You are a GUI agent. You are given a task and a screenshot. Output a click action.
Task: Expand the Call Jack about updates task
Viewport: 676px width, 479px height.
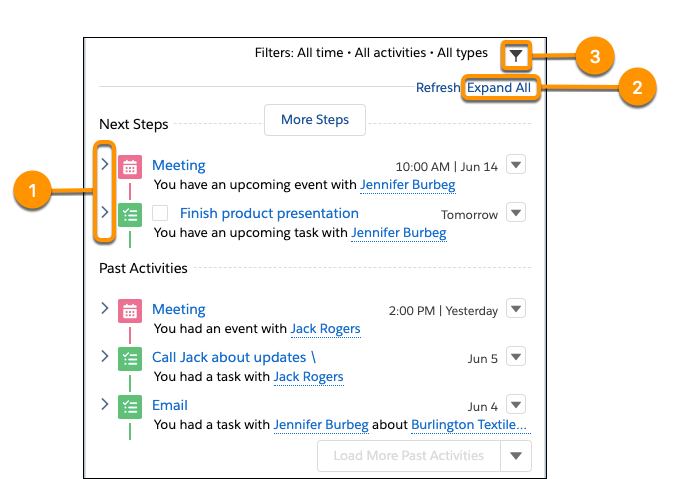[105, 356]
